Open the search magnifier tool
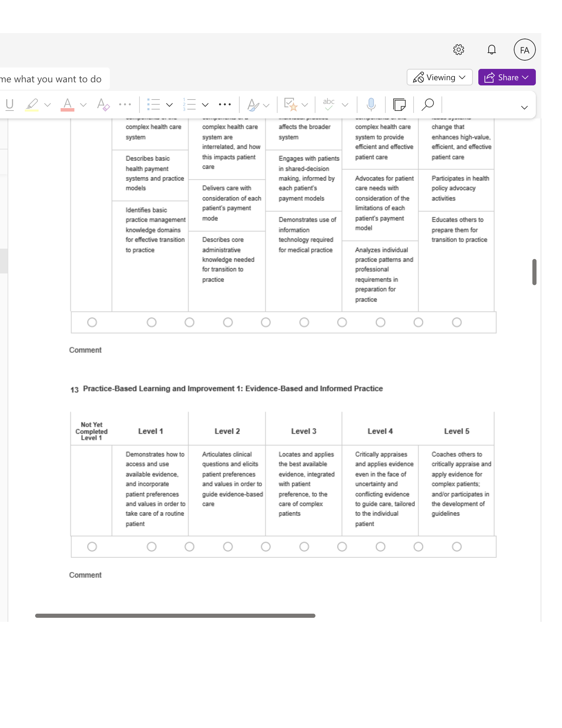Viewport: 562px width, 728px height. tap(428, 104)
